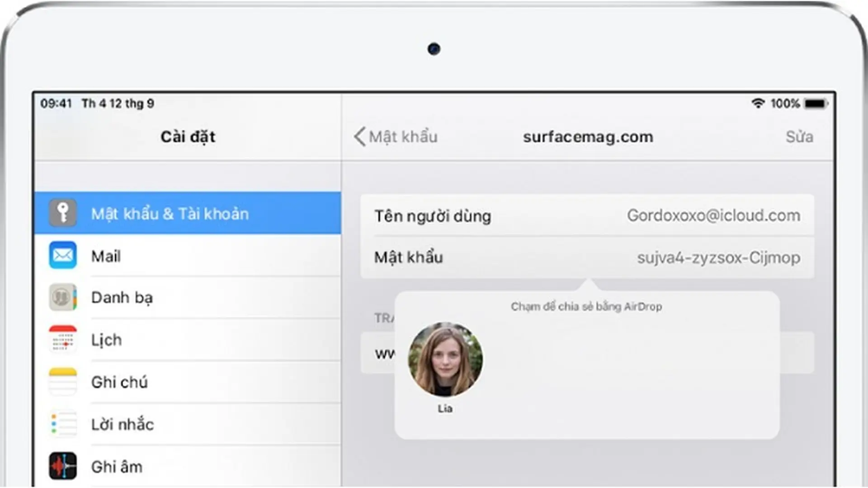Tap the surfacemag.com title
This screenshot has width=868, height=488.
click(588, 136)
